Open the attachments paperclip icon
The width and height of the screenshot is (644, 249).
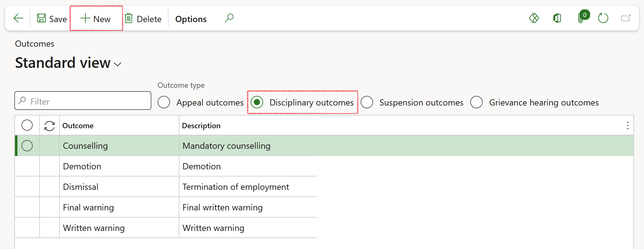coord(581,18)
